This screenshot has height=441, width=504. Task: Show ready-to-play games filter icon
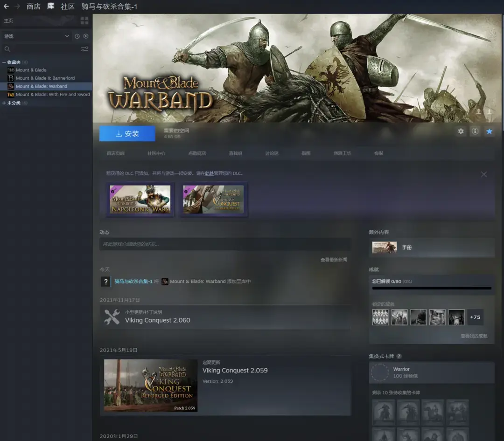point(86,36)
